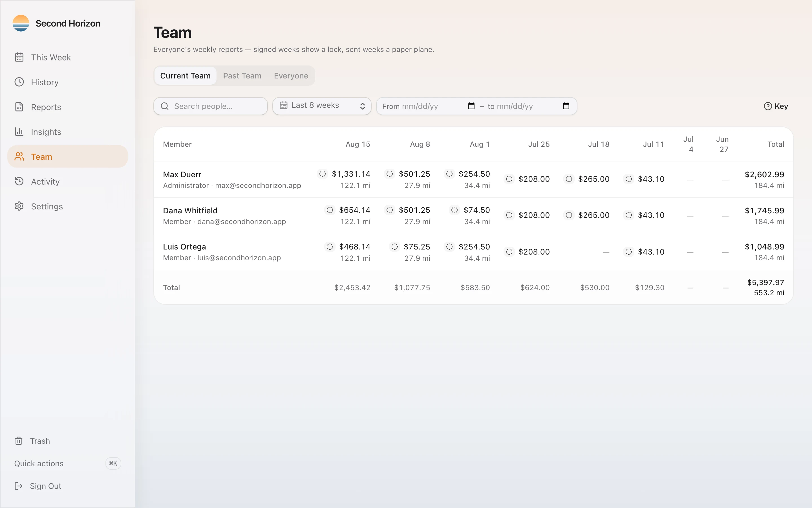
Task: Click the Sign Out arrow icon
Action: (19, 486)
